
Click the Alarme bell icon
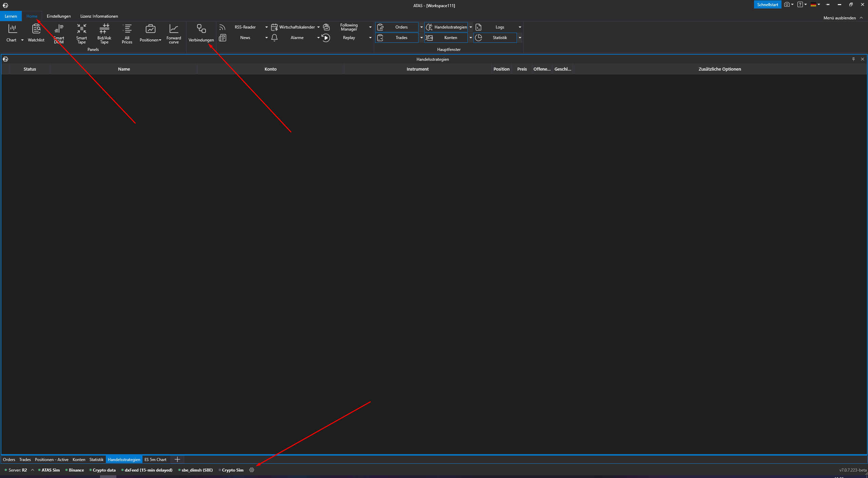point(274,38)
